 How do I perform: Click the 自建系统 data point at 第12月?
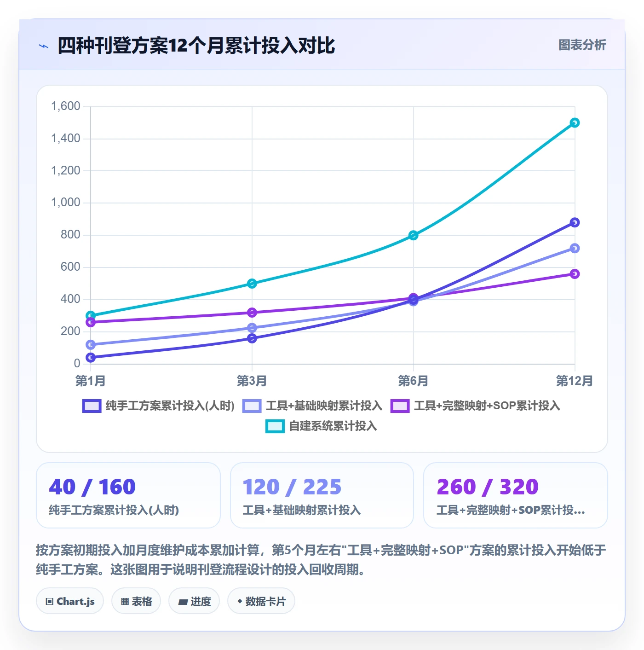[x=575, y=123]
